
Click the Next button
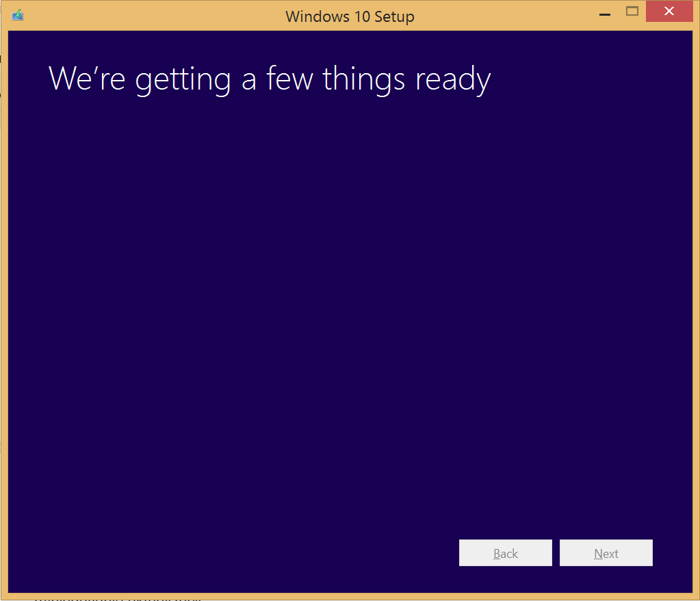click(606, 553)
